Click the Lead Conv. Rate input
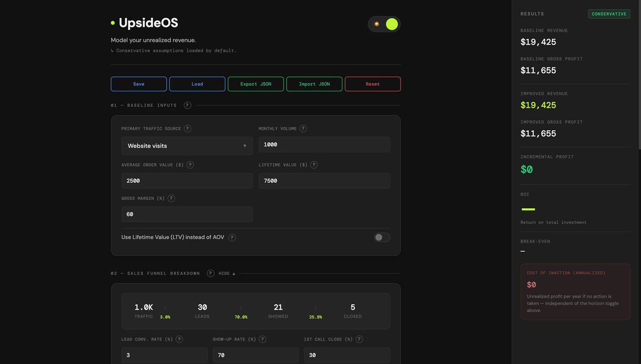 point(165,355)
